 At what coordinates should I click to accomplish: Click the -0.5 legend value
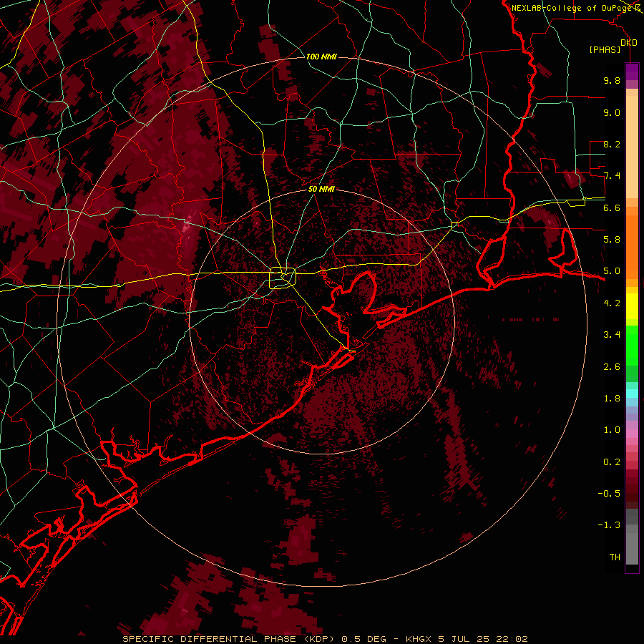coord(609,494)
